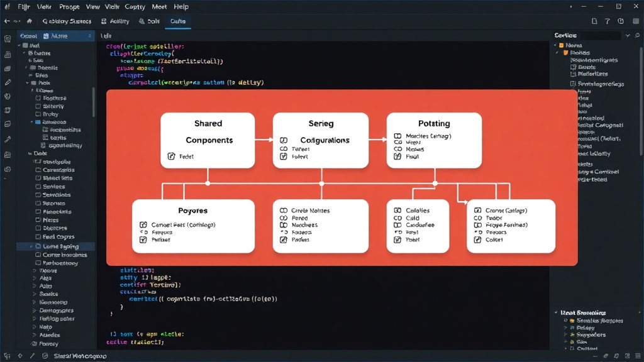This screenshot has width=644, height=362.
Task: Click the small pin icon at left panel header's right edge
Action: point(89,36)
